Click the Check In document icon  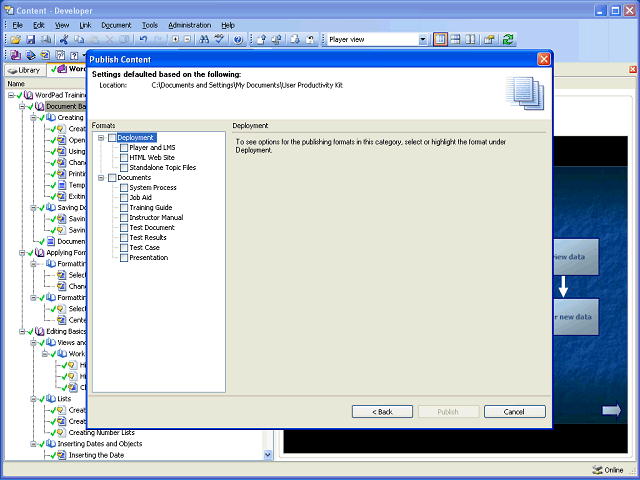(261, 40)
